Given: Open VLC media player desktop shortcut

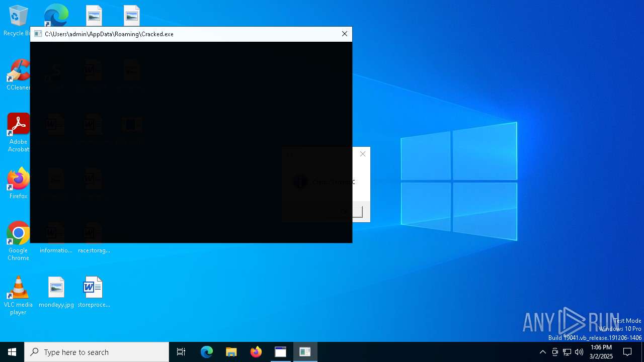Looking at the screenshot, I should (x=18, y=296).
